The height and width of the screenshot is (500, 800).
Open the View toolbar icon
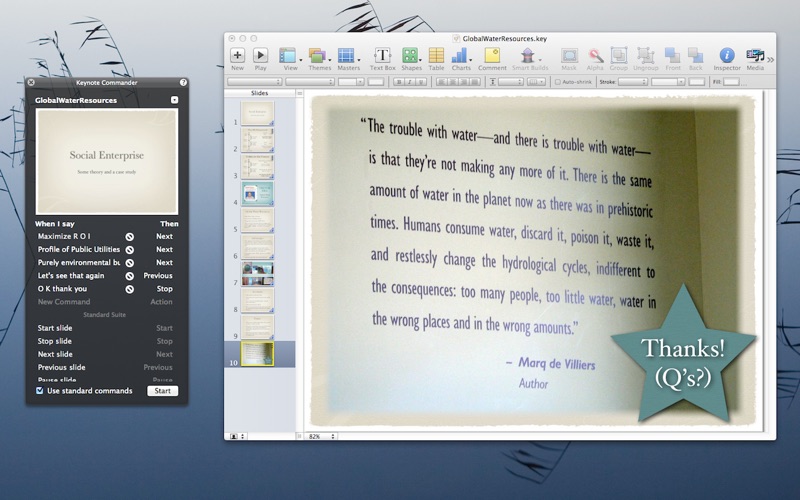288,55
